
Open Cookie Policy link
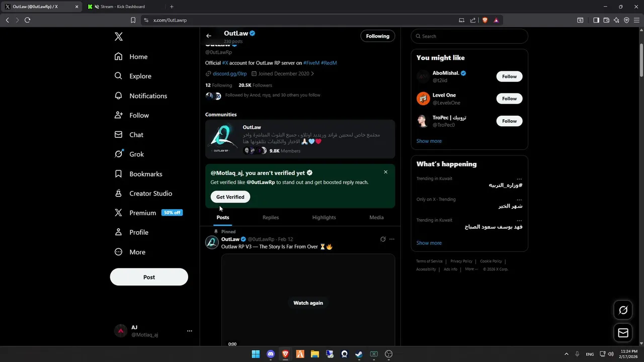[x=491, y=261]
